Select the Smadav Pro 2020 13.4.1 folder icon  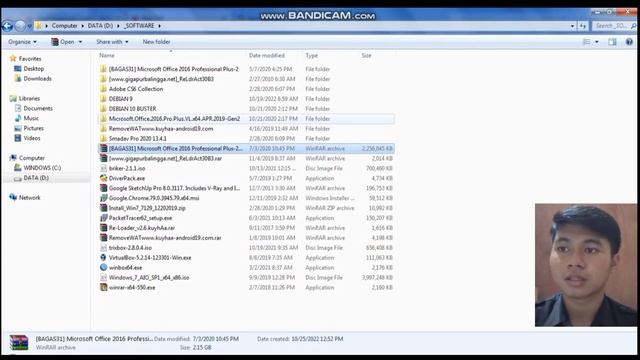[x=104, y=138]
